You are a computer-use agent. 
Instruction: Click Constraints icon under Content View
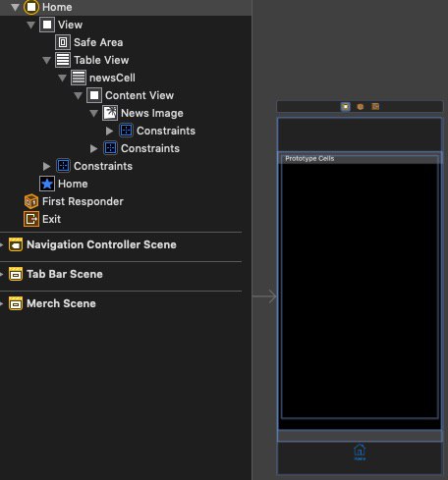tap(110, 148)
